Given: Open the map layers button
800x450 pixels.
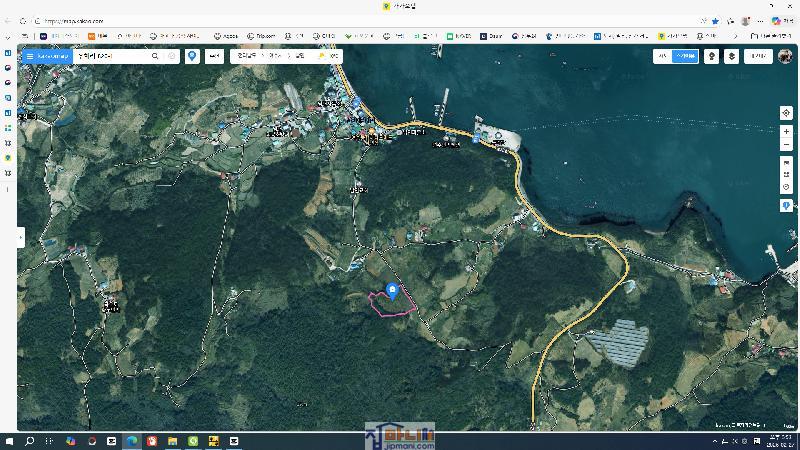Looking at the screenshot, I should tap(732, 57).
